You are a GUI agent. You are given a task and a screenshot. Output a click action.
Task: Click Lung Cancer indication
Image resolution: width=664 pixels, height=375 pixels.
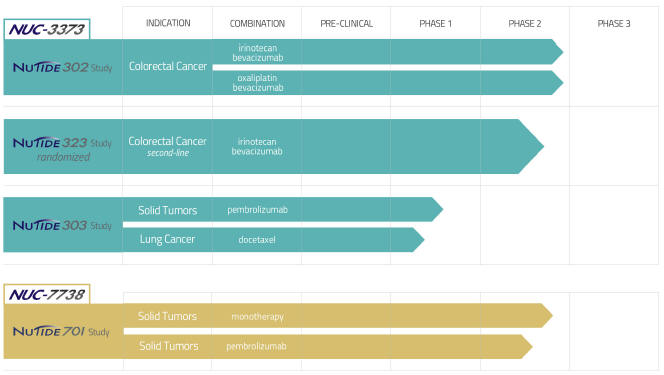[167, 239]
